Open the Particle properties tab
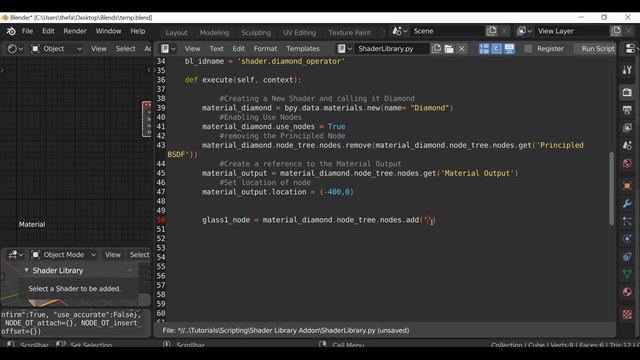640x360 pixels. click(627, 221)
